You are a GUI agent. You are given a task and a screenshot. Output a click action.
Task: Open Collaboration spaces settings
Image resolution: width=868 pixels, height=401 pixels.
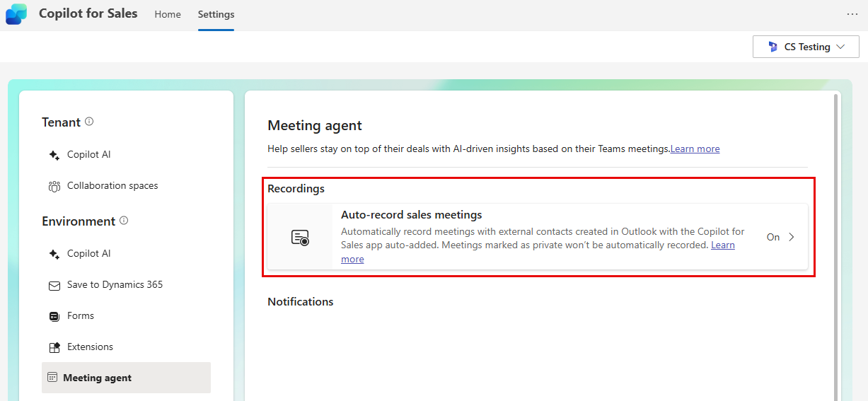point(112,186)
